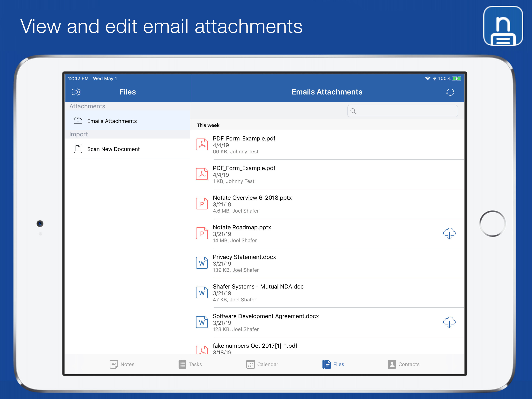This screenshot has height=399, width=532.
Task: Click the Scan New Document icon
Action: pyautogui.click(x=78, y=148)
